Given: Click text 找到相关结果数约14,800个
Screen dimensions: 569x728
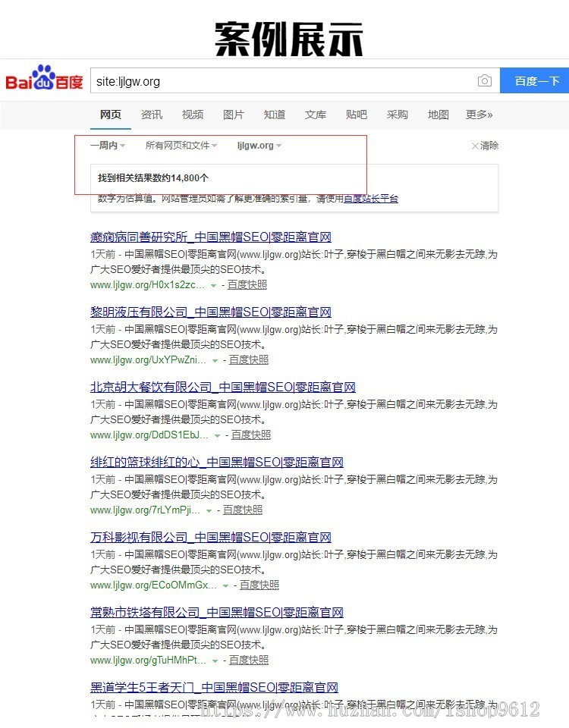Looking at the screenshot, I should (x=152, y=177).
